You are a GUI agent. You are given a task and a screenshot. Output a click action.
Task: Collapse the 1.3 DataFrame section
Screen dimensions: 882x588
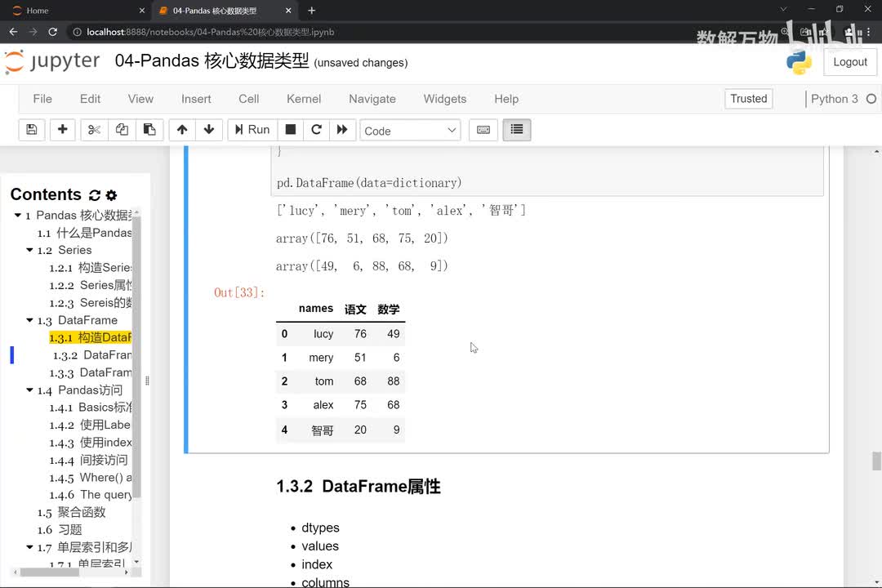30,320
